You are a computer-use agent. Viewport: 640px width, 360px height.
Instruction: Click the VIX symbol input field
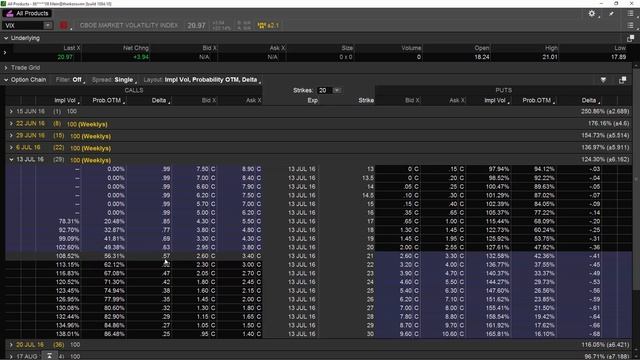pyautogui.click(x=22, y=25)
